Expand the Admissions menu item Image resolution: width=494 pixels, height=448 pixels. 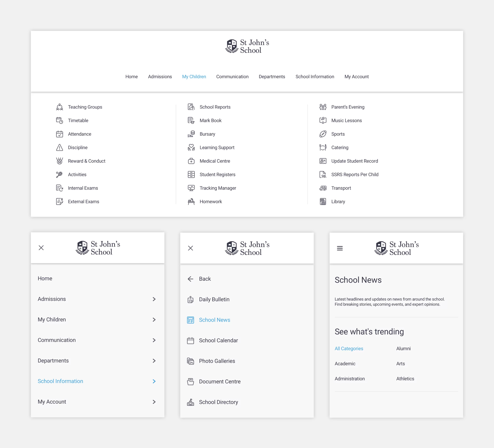pyautogui.click(x=154, y=299)
